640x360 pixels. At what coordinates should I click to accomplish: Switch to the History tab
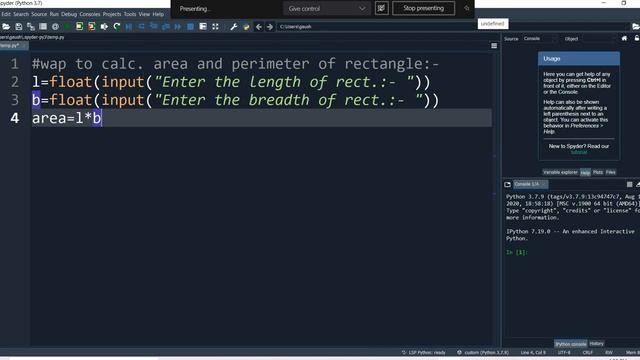coord(596,344)
